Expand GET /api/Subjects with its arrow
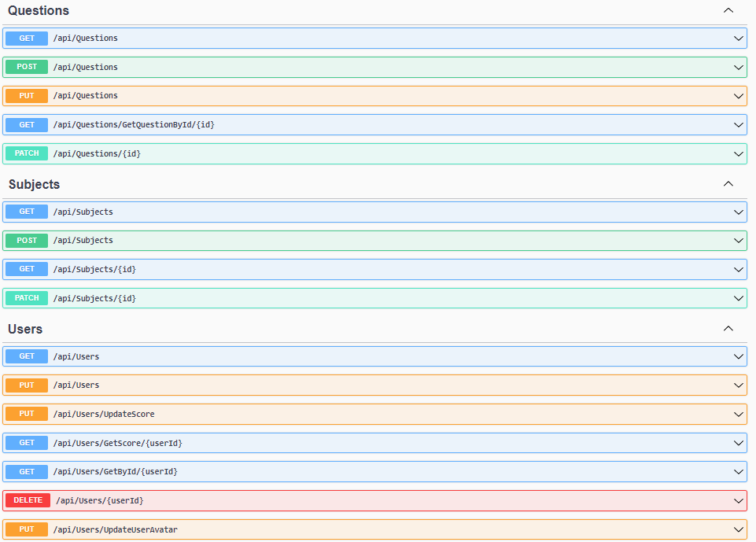Screen dimensions: 756x542 pos(738,212)
